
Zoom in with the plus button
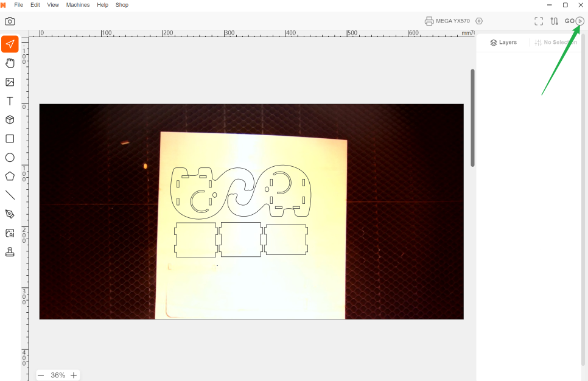click(74, 375)
